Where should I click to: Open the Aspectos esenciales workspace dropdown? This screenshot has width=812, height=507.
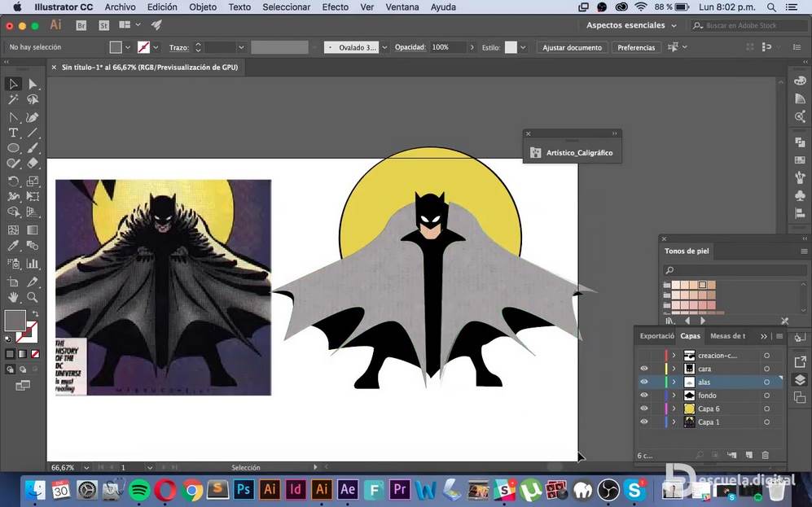tap(631, 25)
